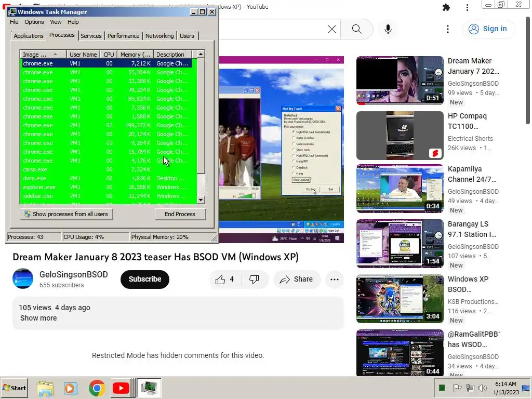Viewport: 532px width, 399px height.
Task: Open the Windows Start button
Action: click(14, 388)
